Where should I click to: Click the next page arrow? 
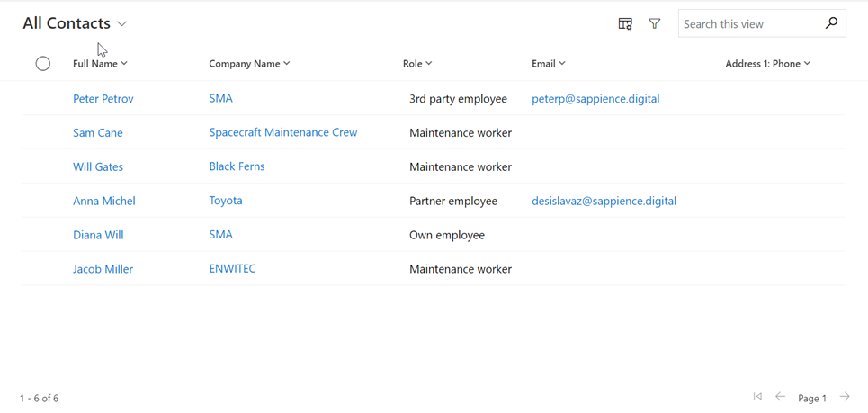pyautogui.click(x=845, y=397)
